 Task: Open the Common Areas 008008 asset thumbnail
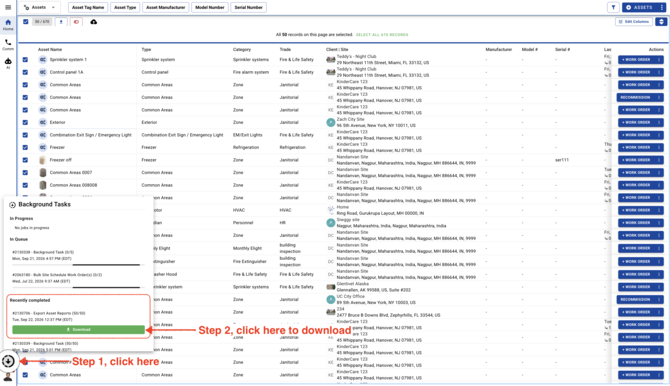tap(42, 185)
